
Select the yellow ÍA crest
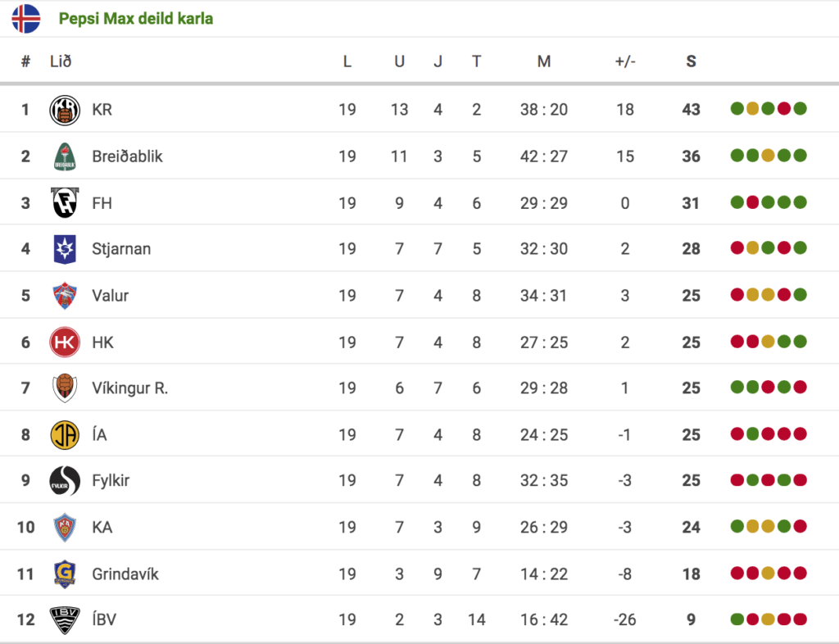click(x=65, y=435)
